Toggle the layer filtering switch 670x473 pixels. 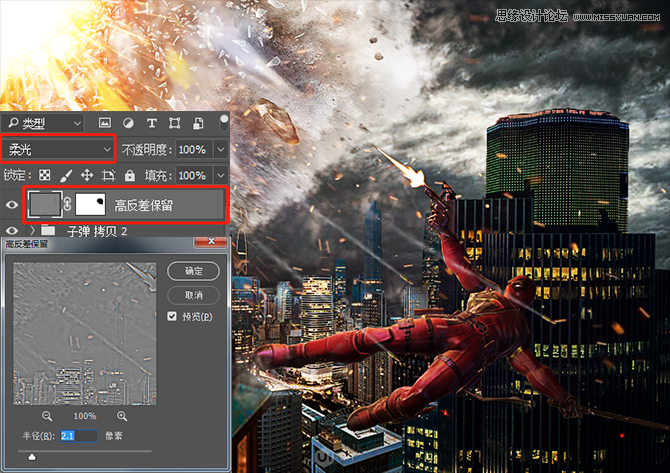tap(223, 123)
